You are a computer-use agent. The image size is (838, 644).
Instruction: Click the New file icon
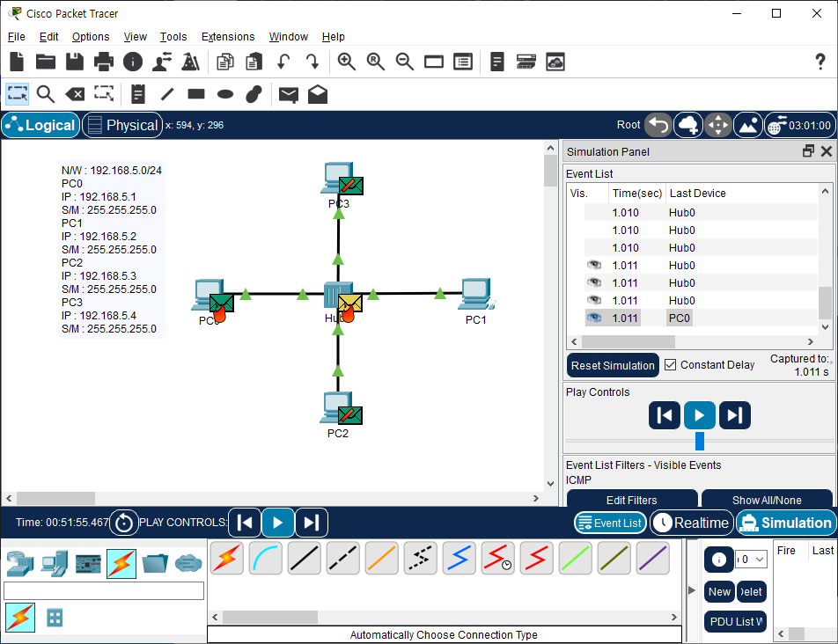[x=17, y=62]
